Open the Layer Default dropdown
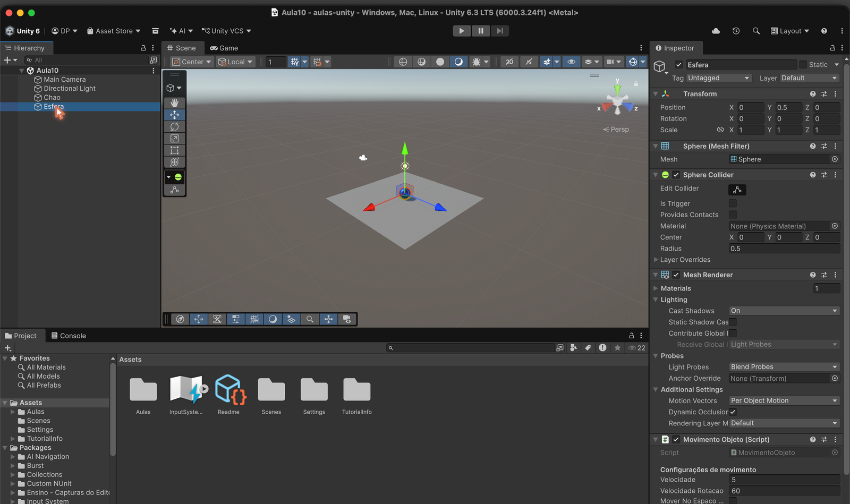This screenshot has width=850, height=504. tap(810, 78)
